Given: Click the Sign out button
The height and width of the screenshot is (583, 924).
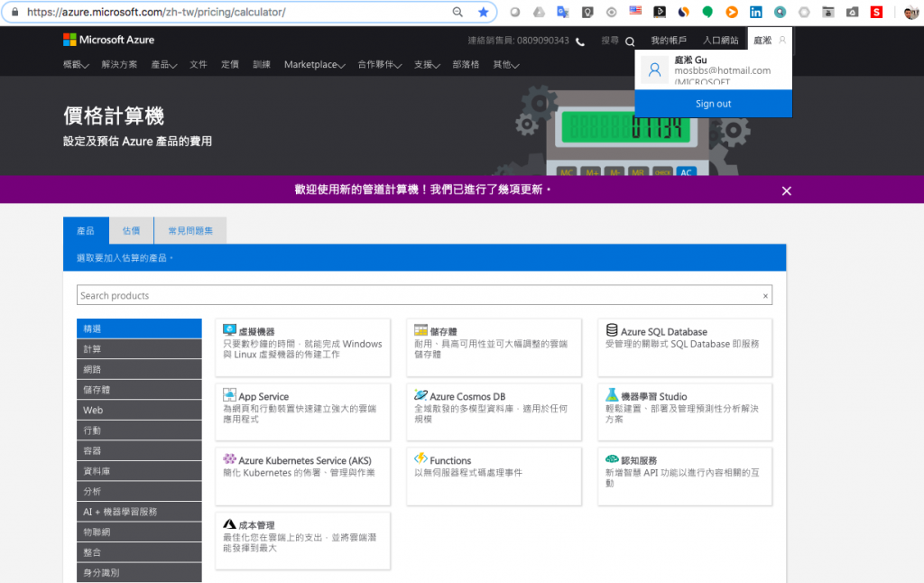Looking at the screenshot, I should (713, 104).
